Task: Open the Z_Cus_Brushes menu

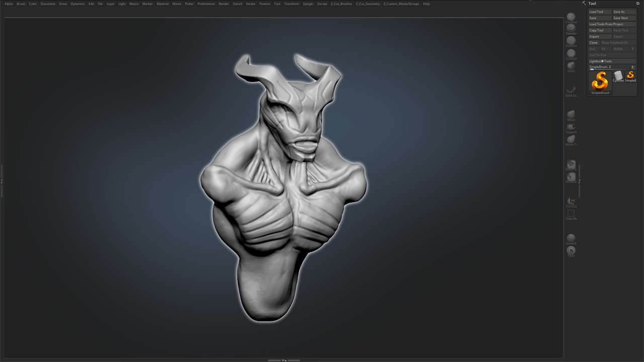Action: point(342,4)
